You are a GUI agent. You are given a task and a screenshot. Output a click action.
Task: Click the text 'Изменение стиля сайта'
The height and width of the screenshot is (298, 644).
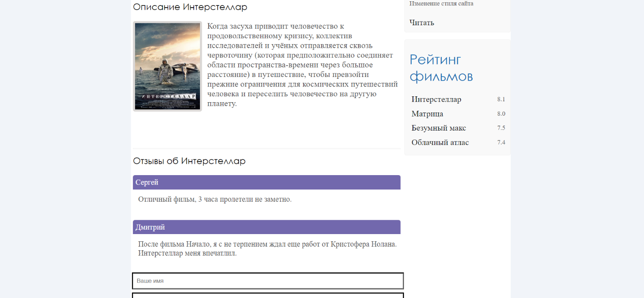(441, 4)
